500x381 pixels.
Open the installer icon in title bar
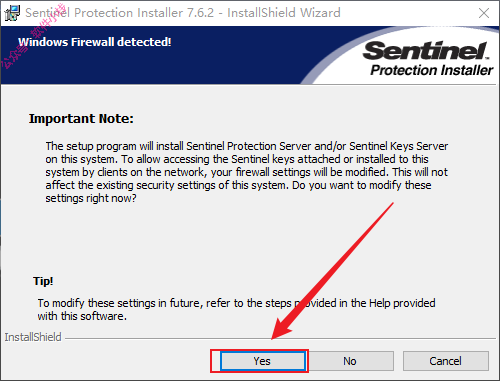[x=12, y=13]
